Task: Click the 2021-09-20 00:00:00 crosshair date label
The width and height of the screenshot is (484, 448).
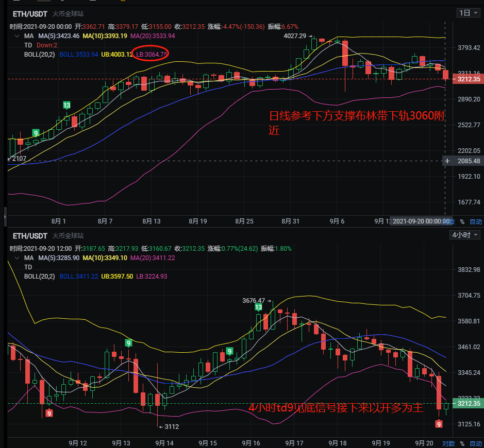Action: pyautogui.click(x=421, y=221)
